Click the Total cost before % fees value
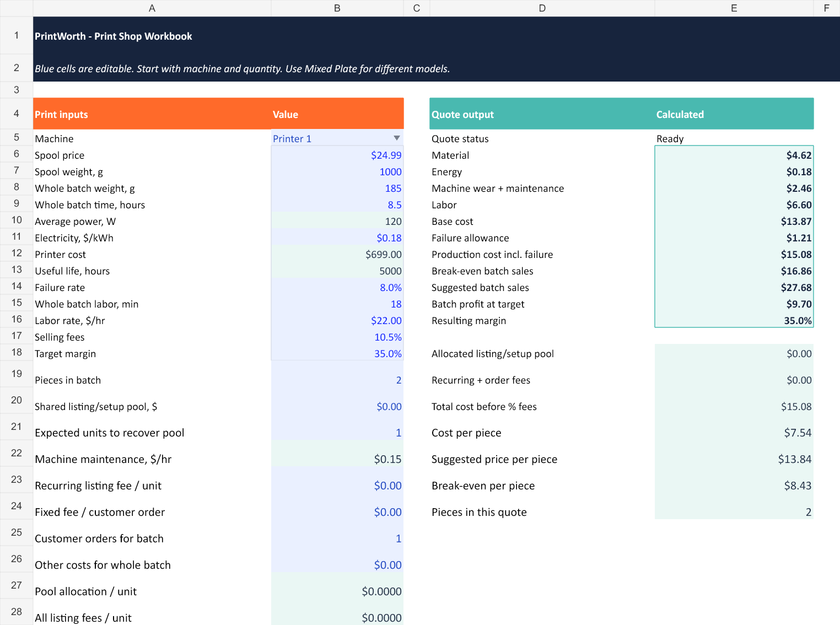840x625 pixels. (x=734, y=401)
